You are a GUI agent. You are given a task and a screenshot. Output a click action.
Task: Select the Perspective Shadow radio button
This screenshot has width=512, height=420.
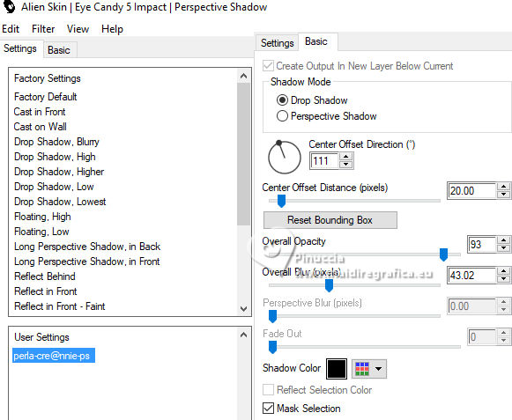tap(282, 116)
